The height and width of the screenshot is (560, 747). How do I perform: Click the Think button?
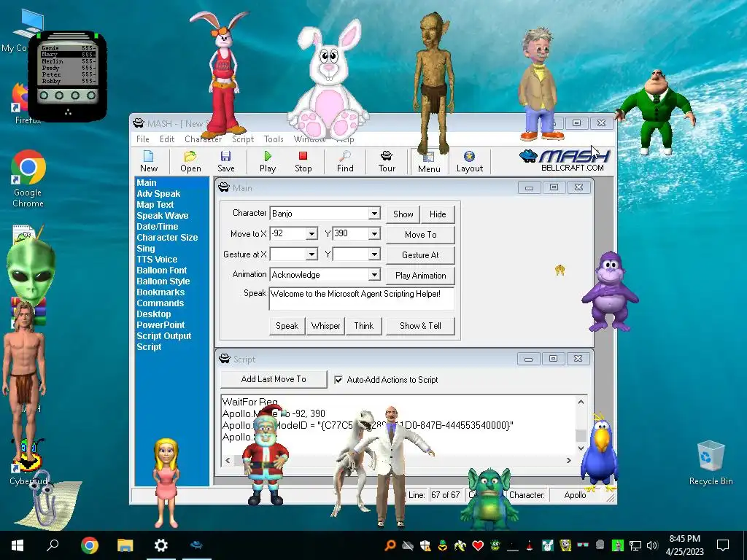point(363,326)
